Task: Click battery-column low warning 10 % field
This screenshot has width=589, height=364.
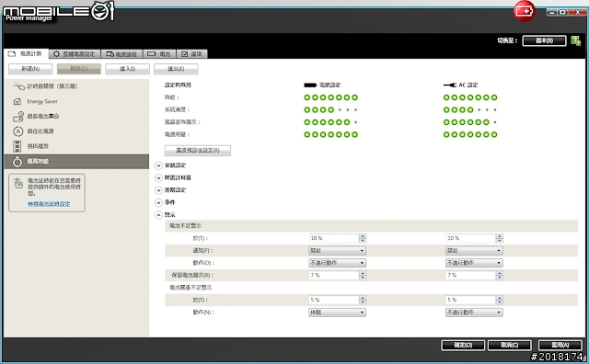Action: [x=333, y=238]
